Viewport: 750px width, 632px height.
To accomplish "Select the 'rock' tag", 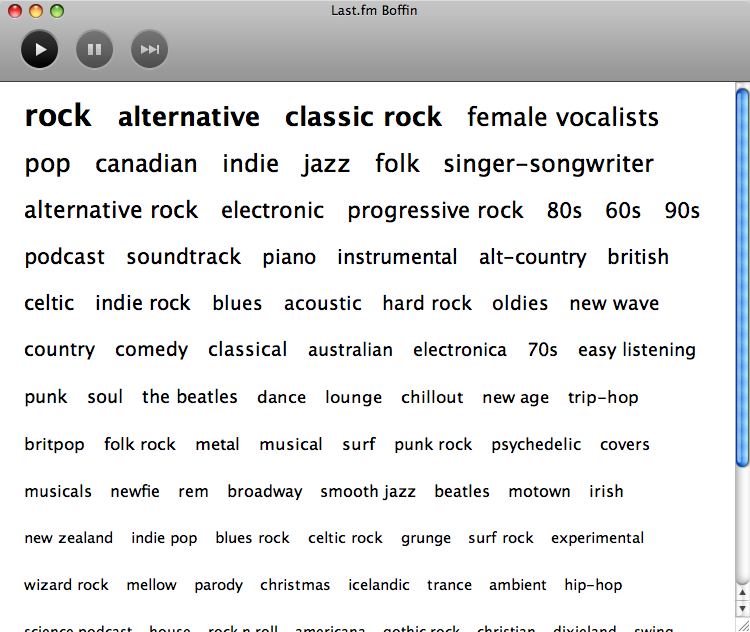I will tap(57, 116).
